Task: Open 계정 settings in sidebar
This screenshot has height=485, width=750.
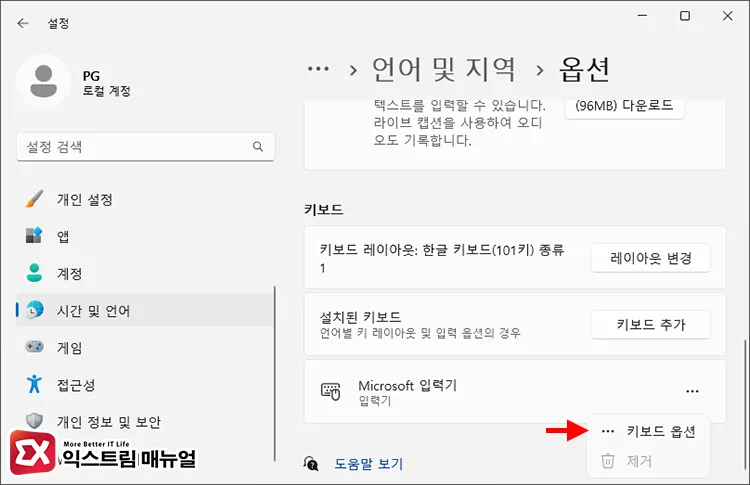Action: (x=145, y=274)
